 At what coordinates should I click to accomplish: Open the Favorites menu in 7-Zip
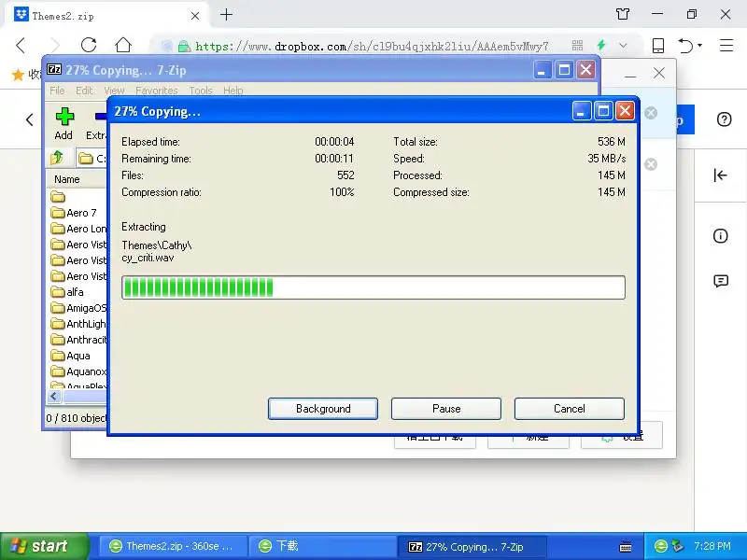pos(156,91)
